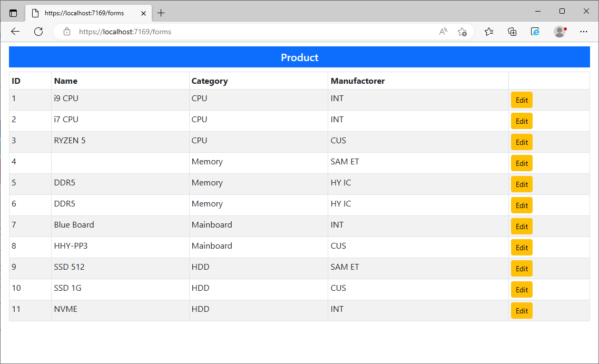
Task: Open the Favorites list star icon
Action: (x=488, y=32)
